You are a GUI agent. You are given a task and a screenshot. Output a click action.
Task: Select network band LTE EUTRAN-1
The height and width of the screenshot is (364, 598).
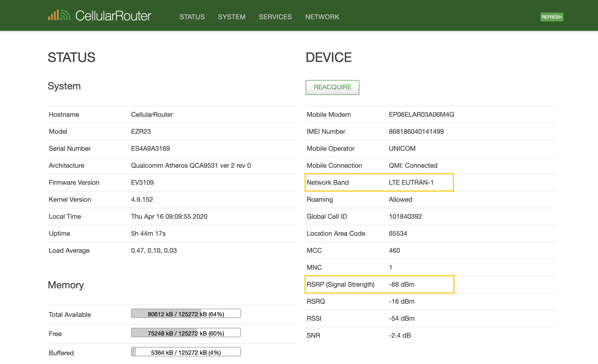(411, 183)
